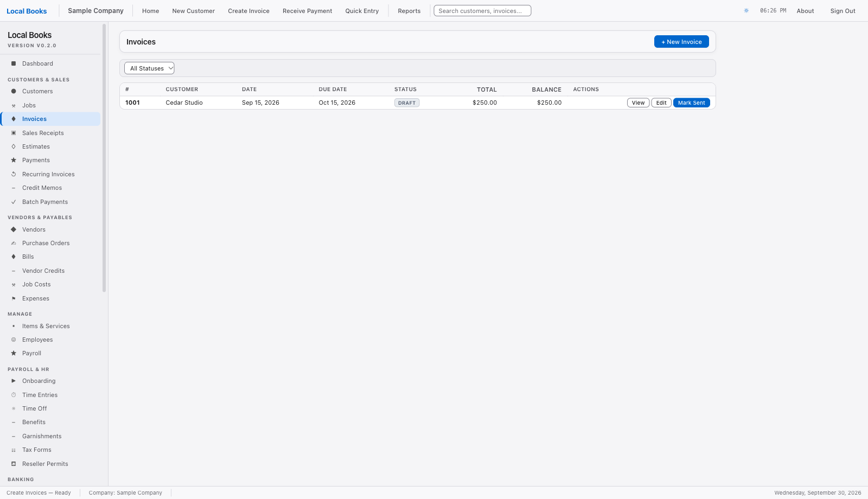This screenshot has width=868, height=499.
Task: Open Quick Entry in the top navigation
Action: click(x=362, y=11)
